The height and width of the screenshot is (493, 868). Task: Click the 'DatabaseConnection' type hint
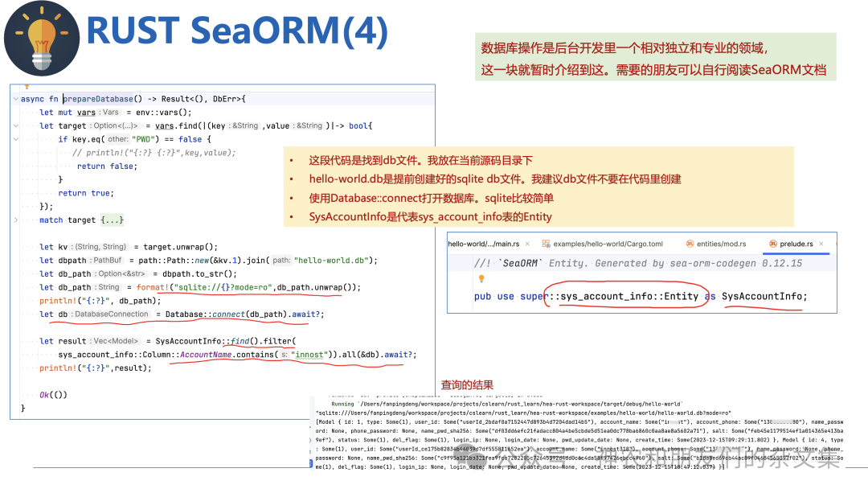(111, 314)
